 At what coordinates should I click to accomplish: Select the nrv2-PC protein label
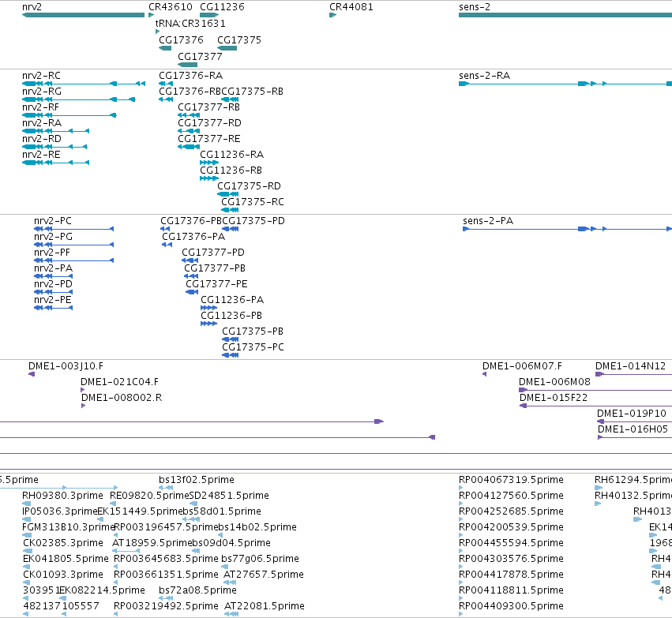pos(53,221)
